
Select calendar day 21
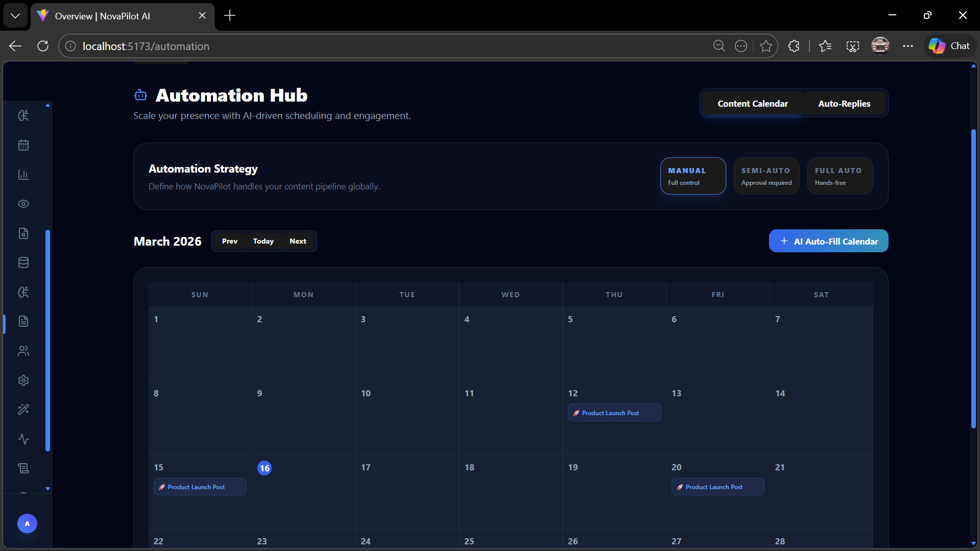[822, 492]
